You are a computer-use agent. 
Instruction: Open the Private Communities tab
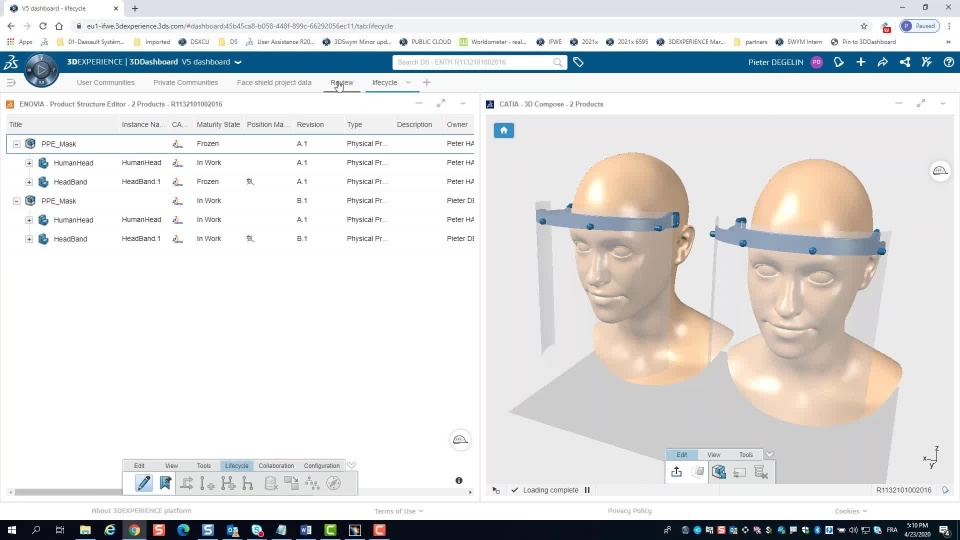click(186, 82)
